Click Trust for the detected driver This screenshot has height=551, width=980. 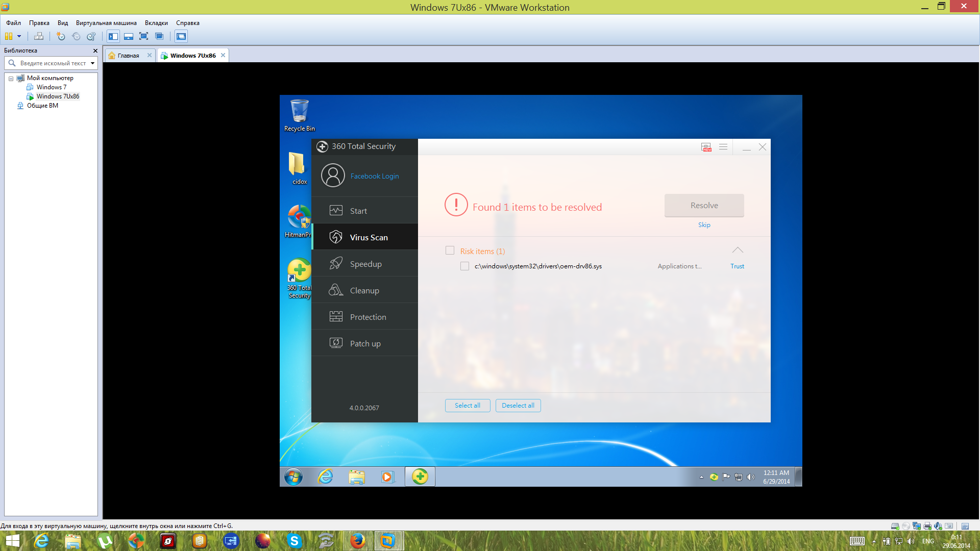tap(737, 266)
